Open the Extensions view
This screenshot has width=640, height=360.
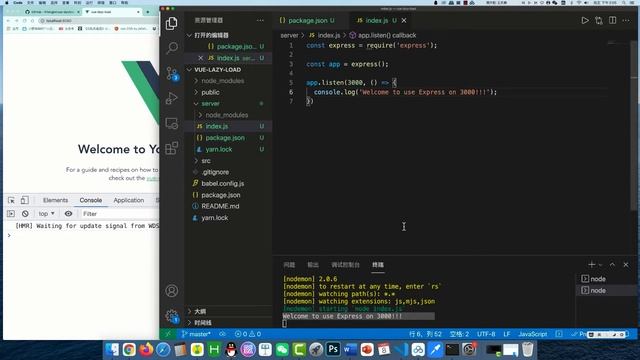pos(172,148)
